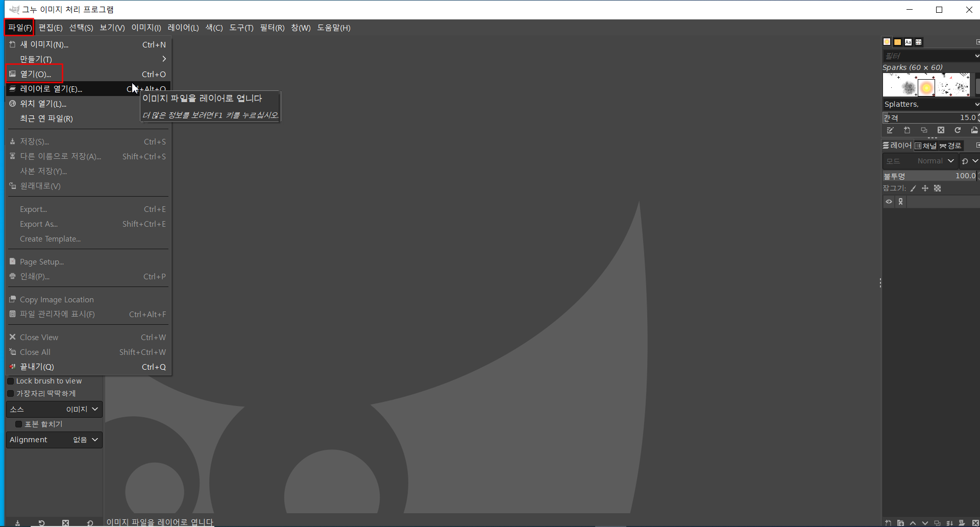Click the New layer icon at the layers bottom
Viewport: 980px width, 527px height.
(888, 523)
